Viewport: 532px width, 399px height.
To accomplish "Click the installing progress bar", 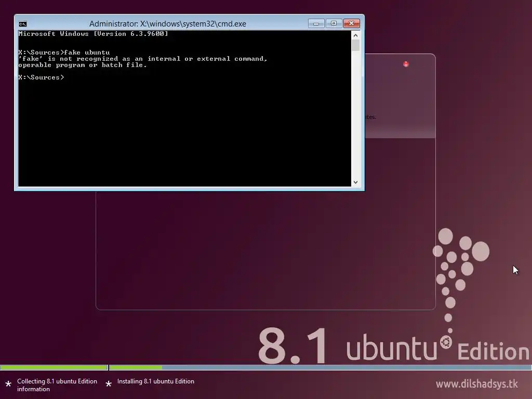I will 320,367.
